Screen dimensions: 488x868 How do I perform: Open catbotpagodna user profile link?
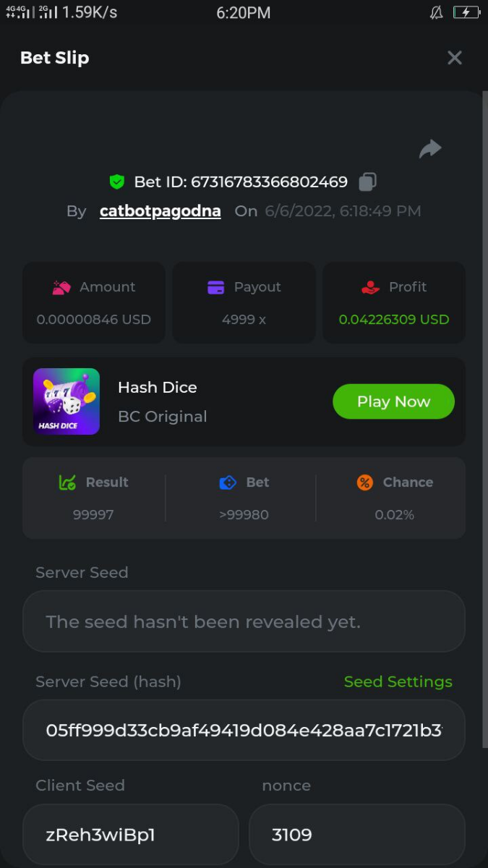160,211
